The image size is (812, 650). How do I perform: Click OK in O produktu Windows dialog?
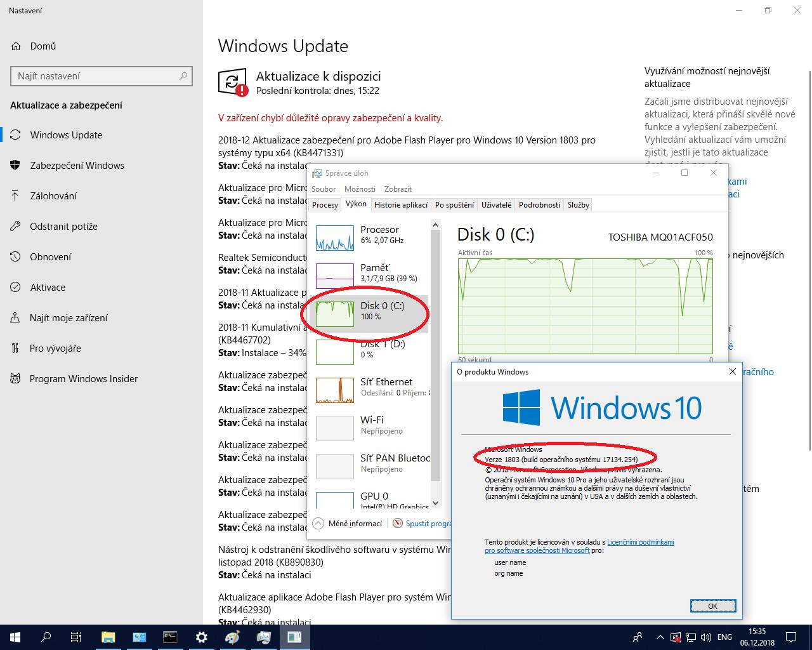point(712,606)
